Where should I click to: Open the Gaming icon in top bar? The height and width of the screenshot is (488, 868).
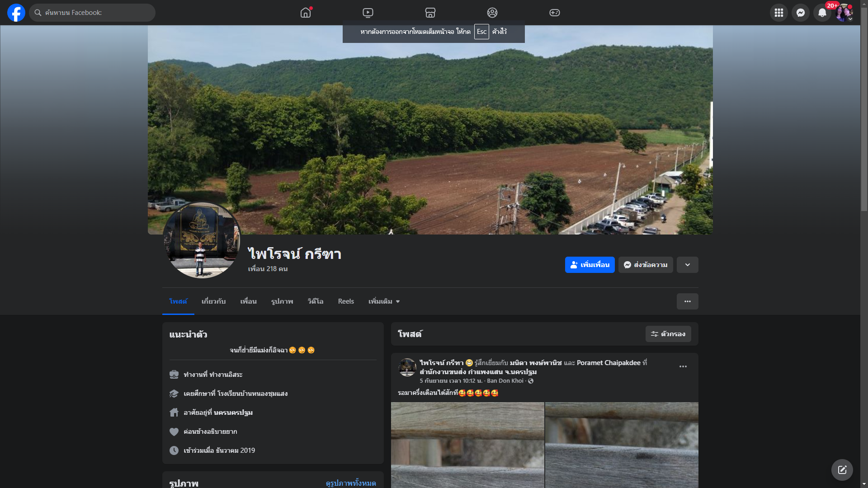click(554, 13)
